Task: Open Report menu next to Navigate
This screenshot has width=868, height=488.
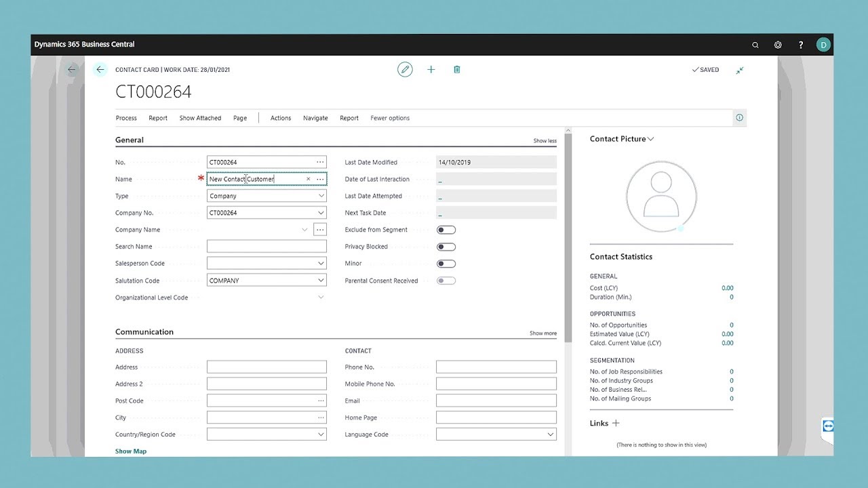Action: click(x=349, y=118)
